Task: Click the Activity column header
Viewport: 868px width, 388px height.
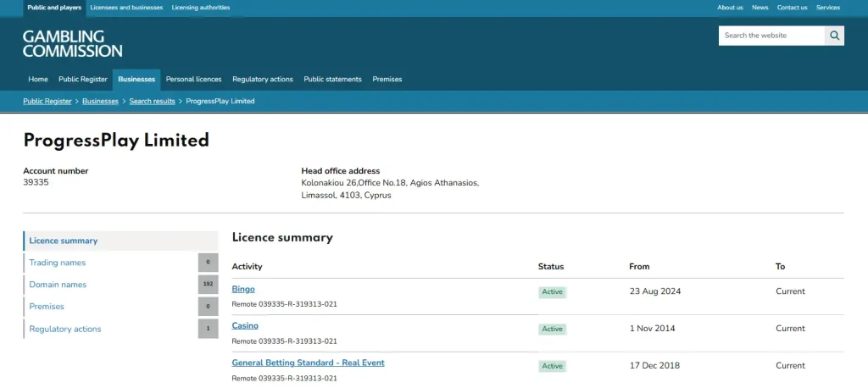Action: (247, 267)
